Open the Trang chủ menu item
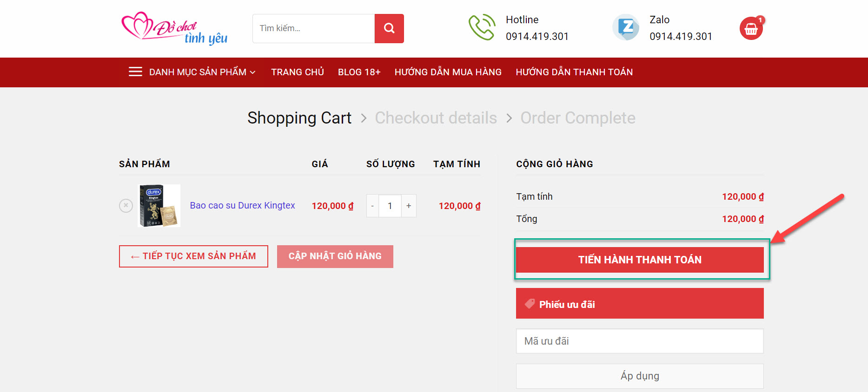Image resolution: width=868 pixels, height=392 pixels. coord(298,72)
